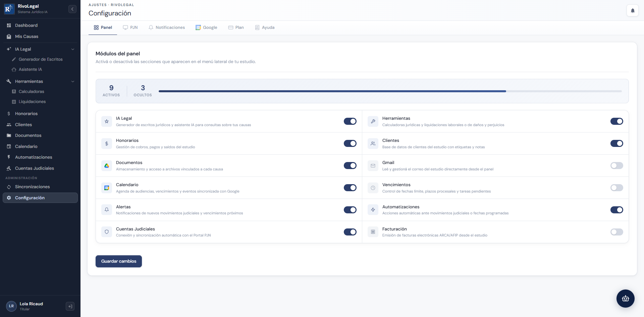Disable the IA Legal module toggle
The width and height of the screenshot is (644, 317).
[350, 121]
